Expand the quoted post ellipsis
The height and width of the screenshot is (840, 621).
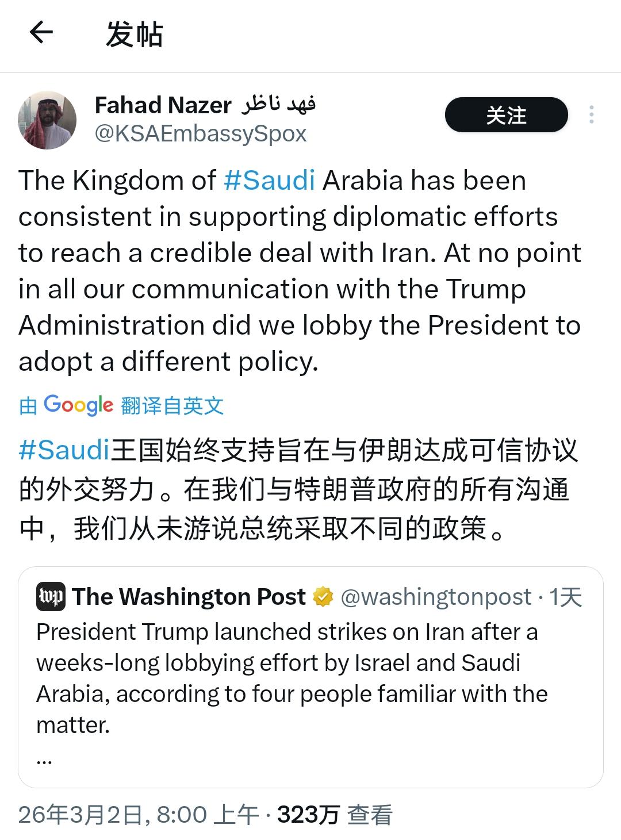[44, 760]
